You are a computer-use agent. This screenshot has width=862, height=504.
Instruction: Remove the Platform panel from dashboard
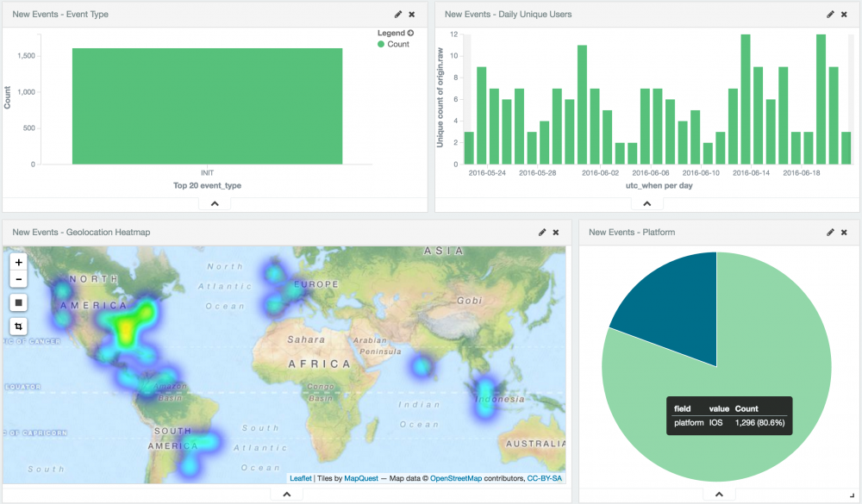[x=844, y=233]
